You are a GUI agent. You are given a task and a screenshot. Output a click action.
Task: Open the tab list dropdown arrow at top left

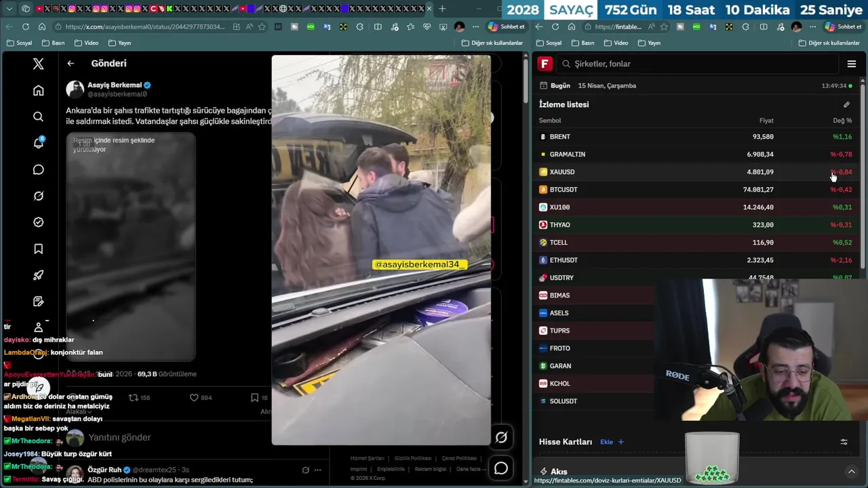tap(9, 9)
